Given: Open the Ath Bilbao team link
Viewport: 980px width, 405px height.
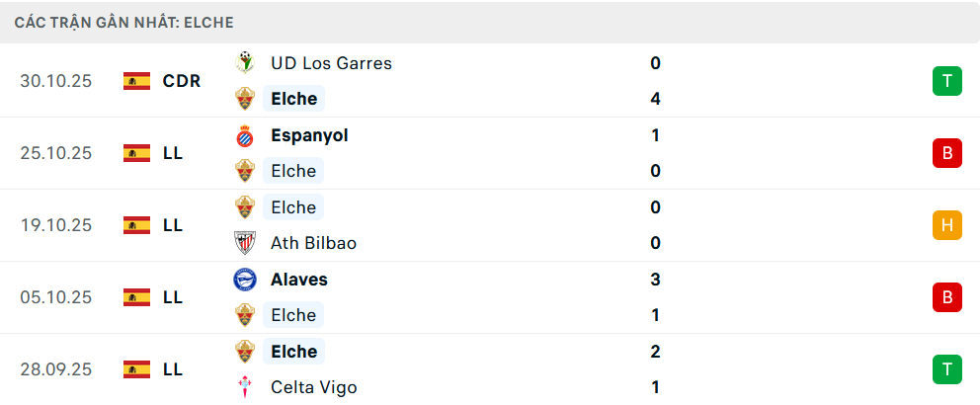Looking at the screenshot, I should (x=313, y=243).
